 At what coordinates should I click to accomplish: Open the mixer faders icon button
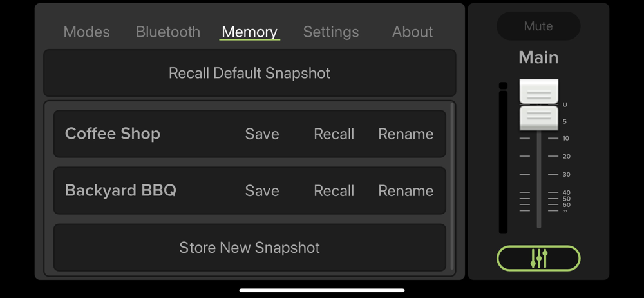538,259
